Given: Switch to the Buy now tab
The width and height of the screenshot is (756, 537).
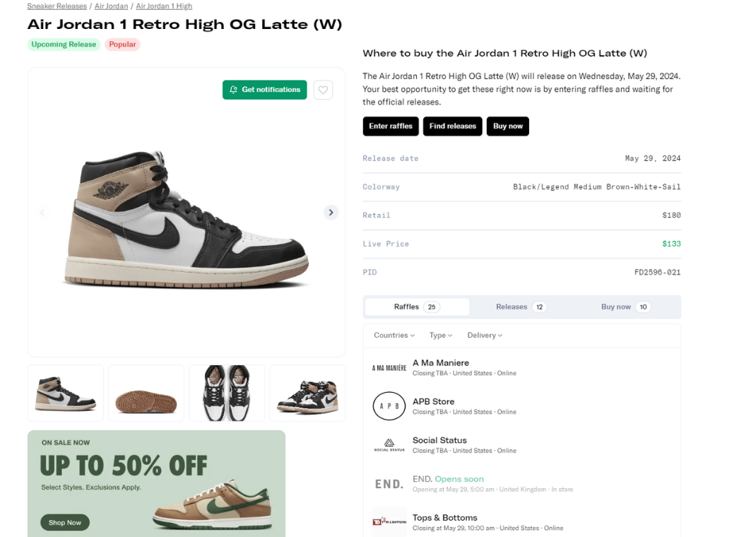Looking at the screenshot, I should pos(625,307).
